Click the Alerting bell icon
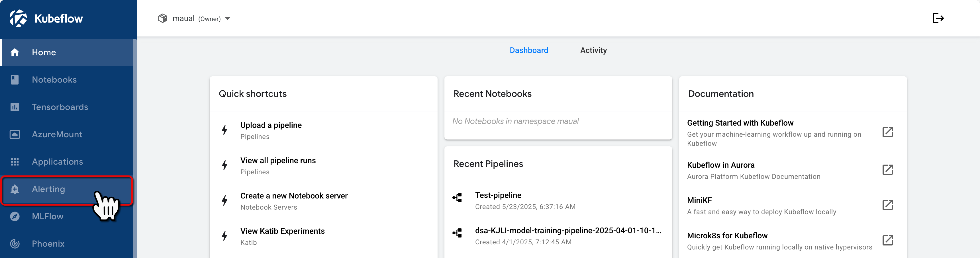The width and height of the screenshot is (980, 258). [15, 189]
